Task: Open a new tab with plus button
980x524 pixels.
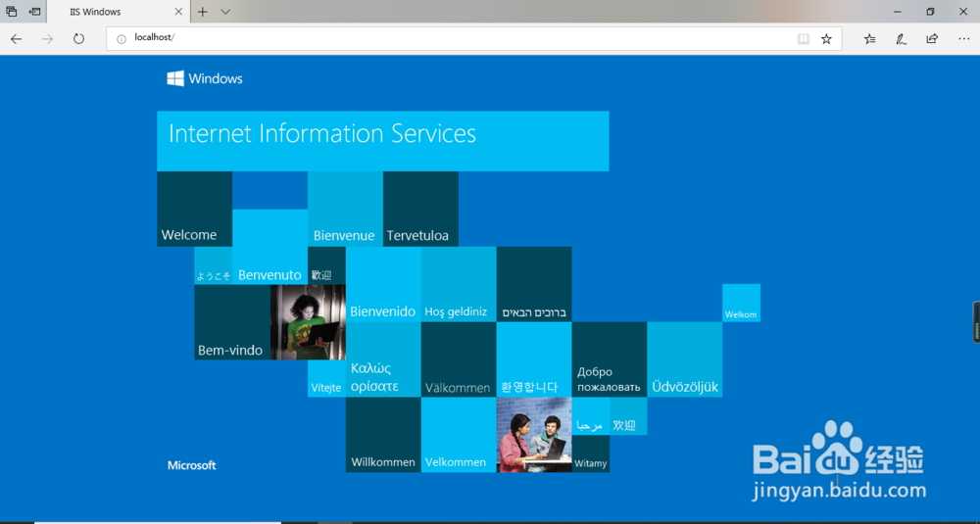Action: click(203, 11)
